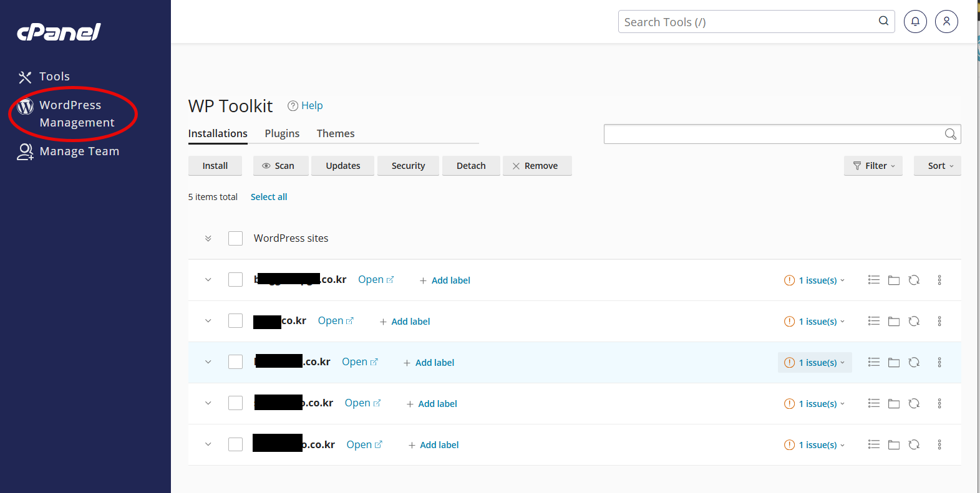Viewport: 980px width, 493px height.
Task: Open kebab menu on highlighted third row
Action: (939, 363)
